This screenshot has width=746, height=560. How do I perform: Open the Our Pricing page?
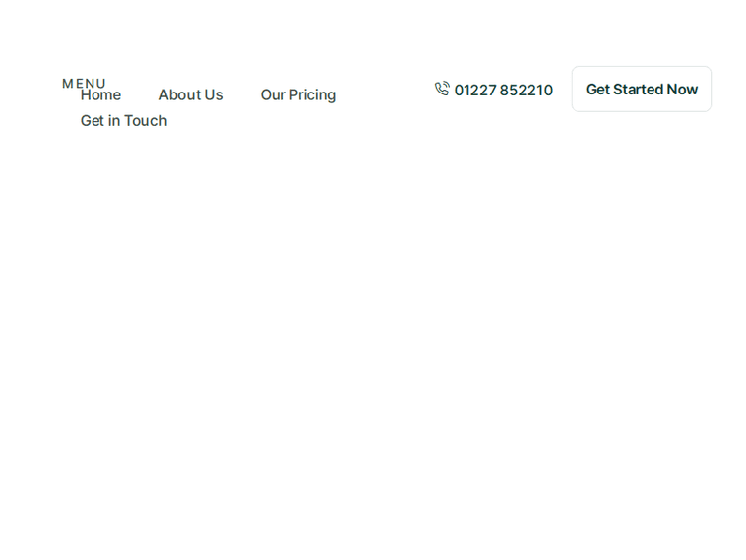(298, 95)
